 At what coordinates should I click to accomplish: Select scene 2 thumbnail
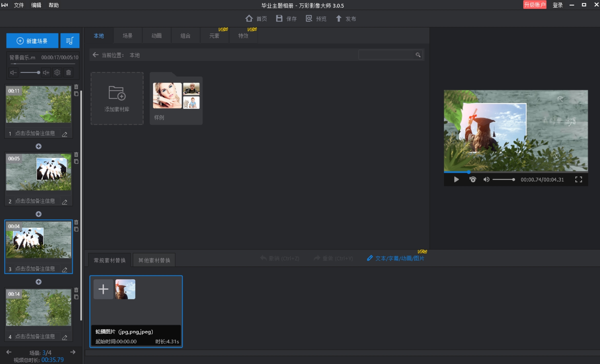tap(39, 172)
